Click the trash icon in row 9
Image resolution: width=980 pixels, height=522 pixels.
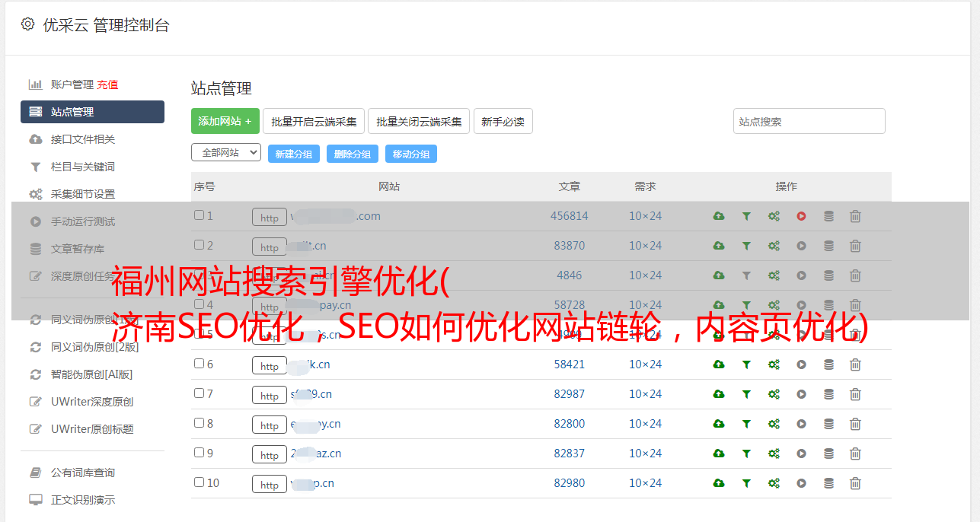point(855,454)
